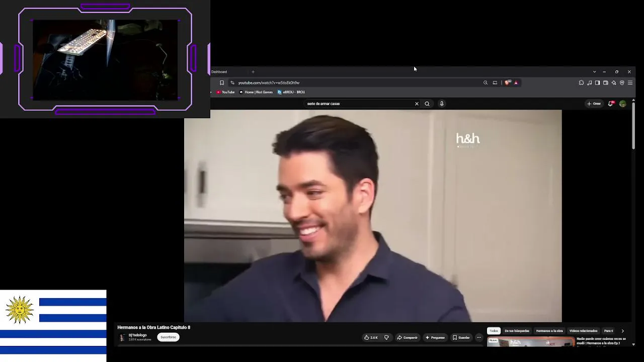Open more actions three-dot menu under video

[x=479, y=337]
